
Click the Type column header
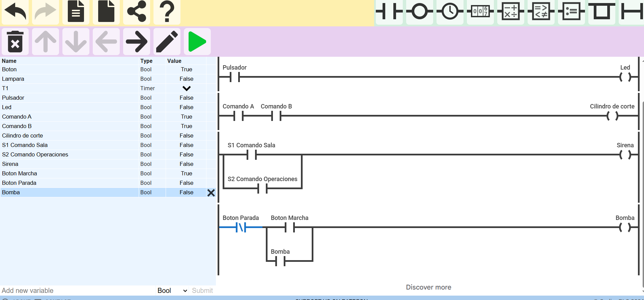(x=146, y=61)
